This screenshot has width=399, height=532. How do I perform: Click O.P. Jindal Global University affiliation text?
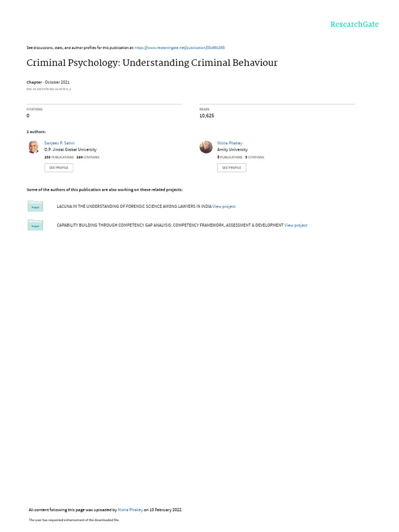pyautogui.click(x=71, y=150)
